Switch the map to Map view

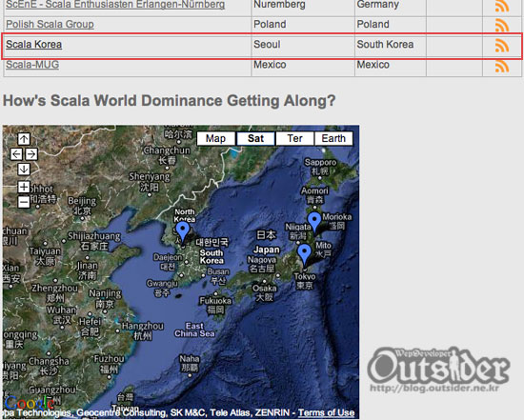click(215, 139)
